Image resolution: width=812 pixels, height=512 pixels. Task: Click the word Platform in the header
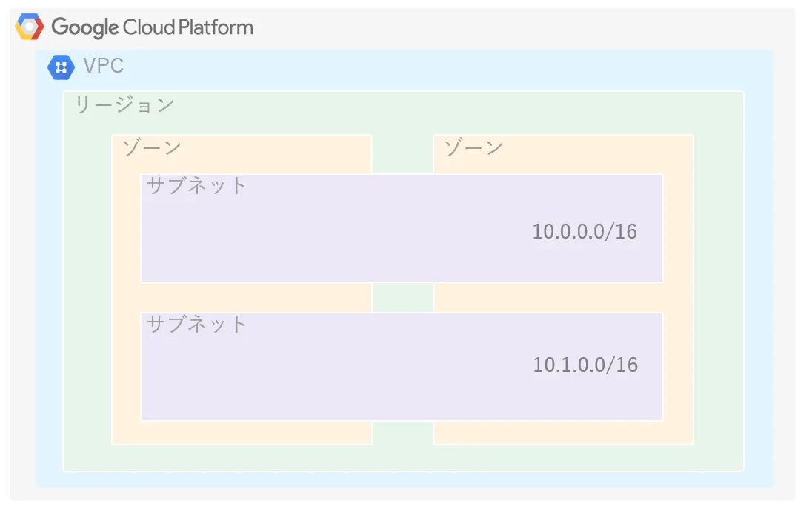[x=216, y=27]
